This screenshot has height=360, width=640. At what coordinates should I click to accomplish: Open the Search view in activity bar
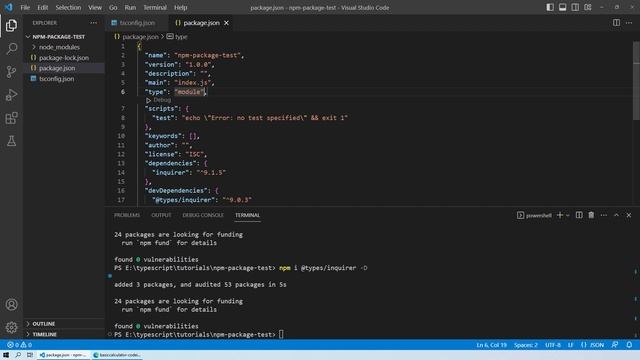coord(11,49)
